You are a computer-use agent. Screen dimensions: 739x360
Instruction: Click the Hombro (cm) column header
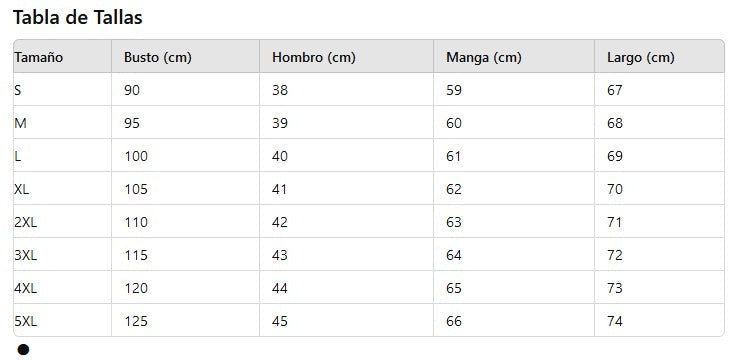click(x=314, y=57)
